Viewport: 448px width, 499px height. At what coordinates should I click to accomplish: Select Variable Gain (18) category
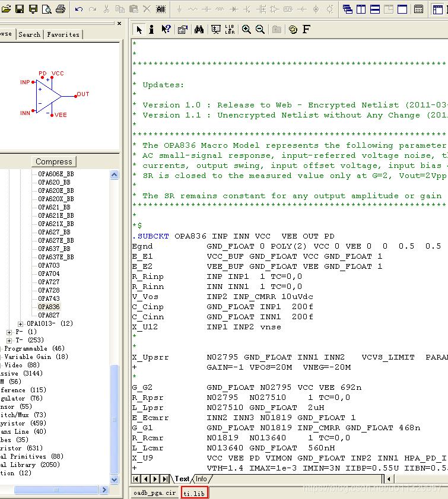pyautogui.click(x=36, y=357)
